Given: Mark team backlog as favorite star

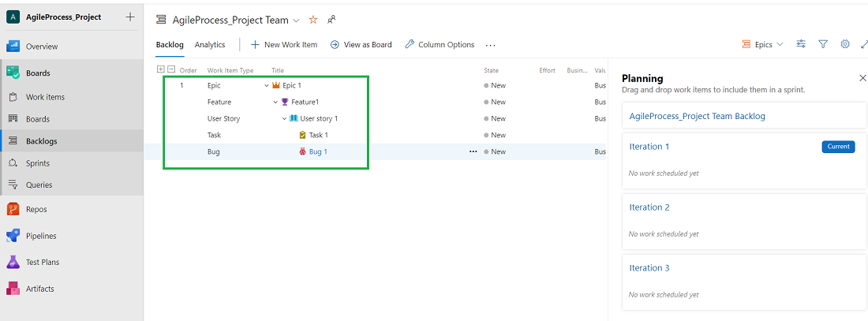Looking at the screenshot, I should point(313,20).
